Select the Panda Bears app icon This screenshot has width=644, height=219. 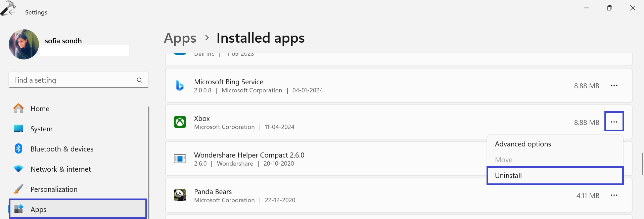tap(180, 195)
